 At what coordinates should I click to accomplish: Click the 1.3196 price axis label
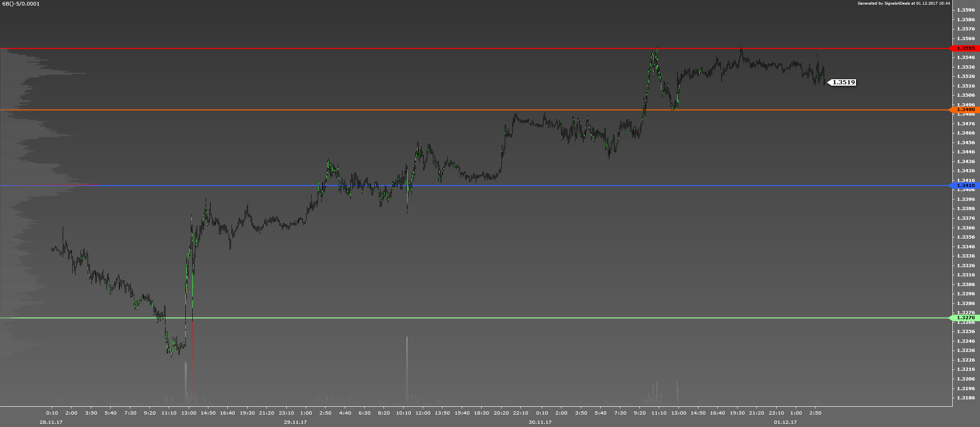pyautogui.click(x=966, y=388)
